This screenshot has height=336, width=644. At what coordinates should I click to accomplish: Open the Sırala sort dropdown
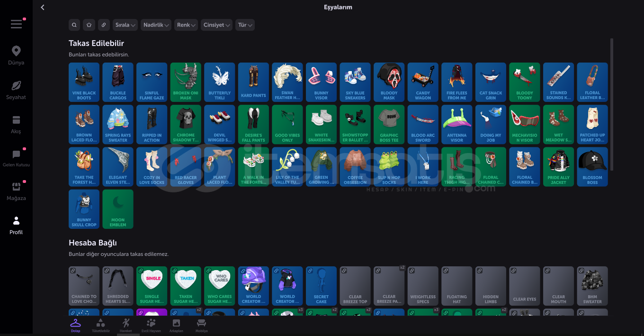click(125, 25)
